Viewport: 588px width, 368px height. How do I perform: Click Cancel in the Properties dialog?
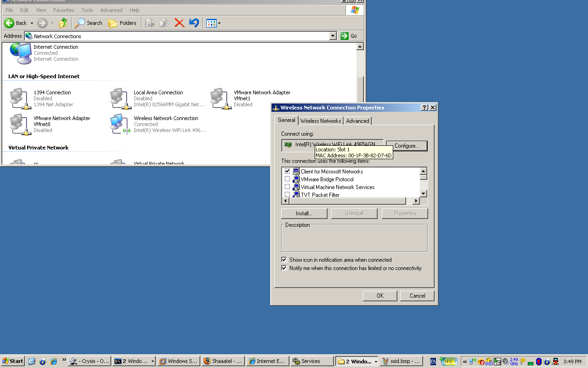tap(417, 296)
